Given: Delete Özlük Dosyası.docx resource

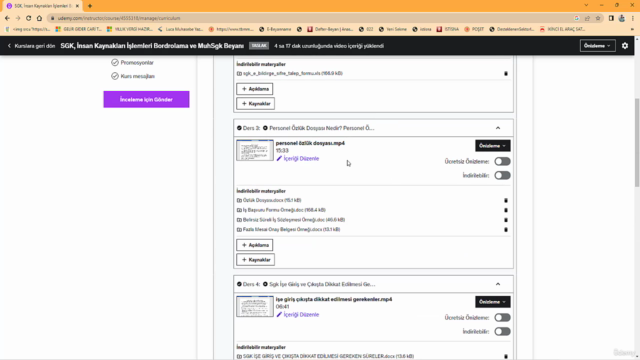Looking at the screenshot, I should [x=506, y=200].
